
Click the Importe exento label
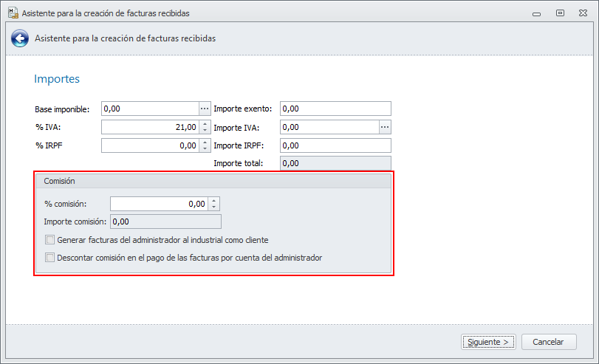(x=242, y=109)
